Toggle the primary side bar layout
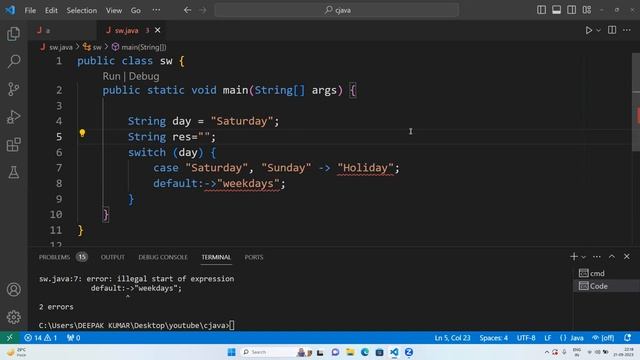 pyautogui.click(x=541, y=10)
